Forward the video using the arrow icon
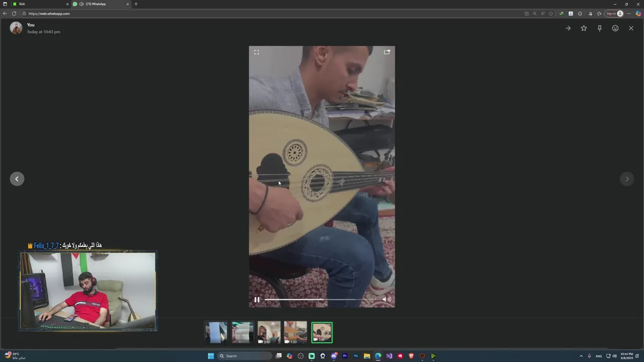The height and width of the screenshot is (362, 644). (x=568, y=28)
